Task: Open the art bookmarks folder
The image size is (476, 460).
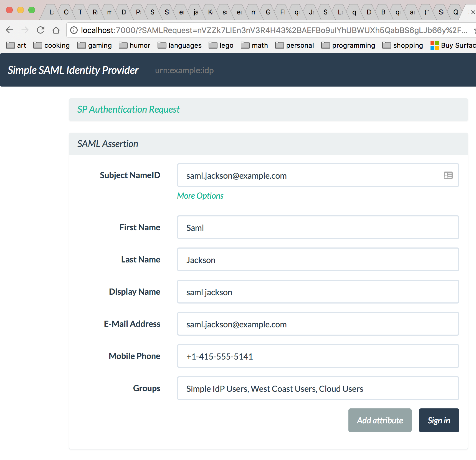Action: point(16,45)
